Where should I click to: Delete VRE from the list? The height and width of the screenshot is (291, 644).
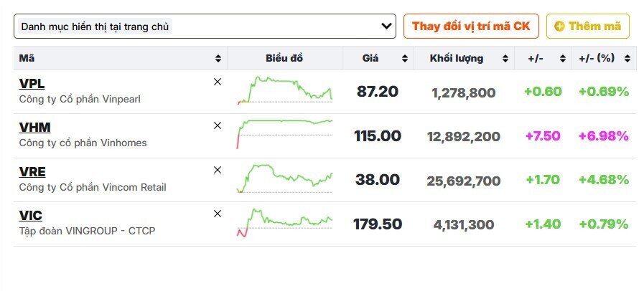218,170
